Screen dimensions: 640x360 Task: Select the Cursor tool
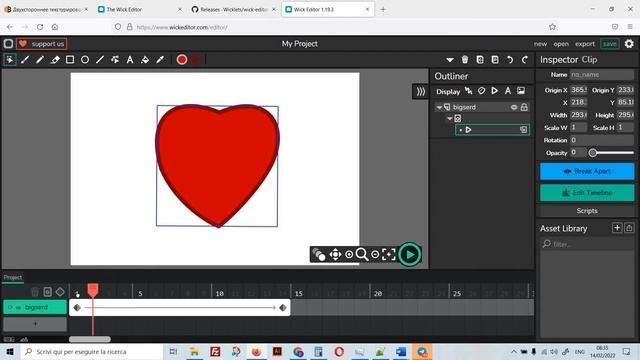click(9, 60)
